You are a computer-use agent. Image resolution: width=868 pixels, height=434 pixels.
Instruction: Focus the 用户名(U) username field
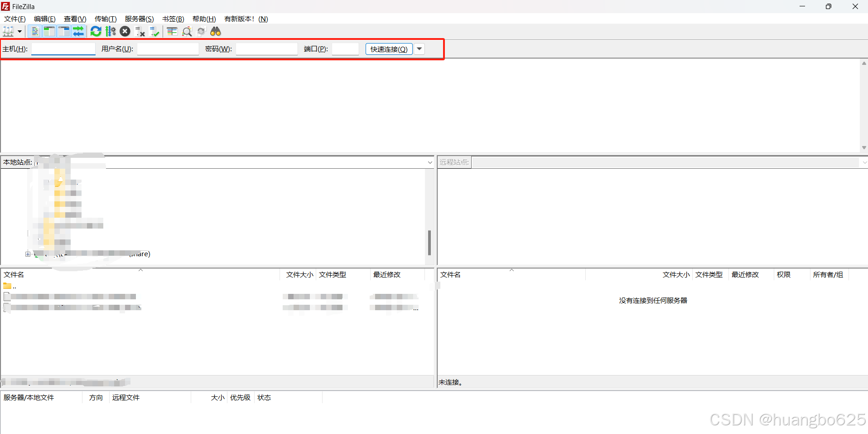coord(168,49)
